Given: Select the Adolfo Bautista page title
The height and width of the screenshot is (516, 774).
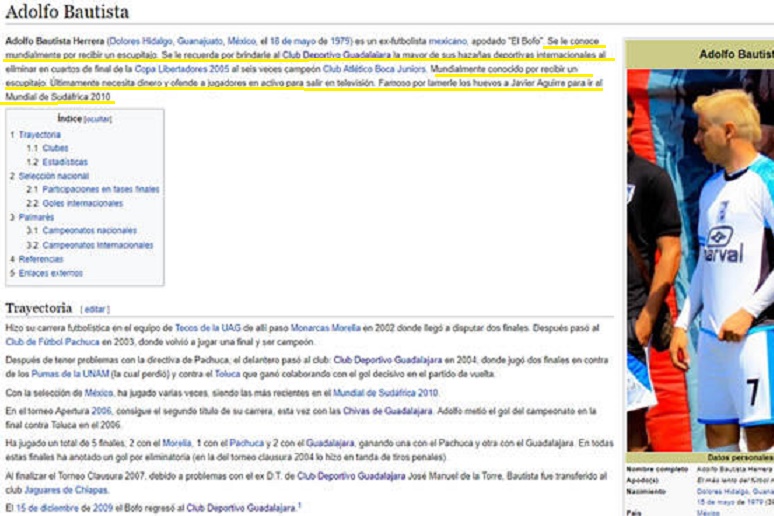Looking at the screenshot, I should pyautogui.click(x=67, y=12).
